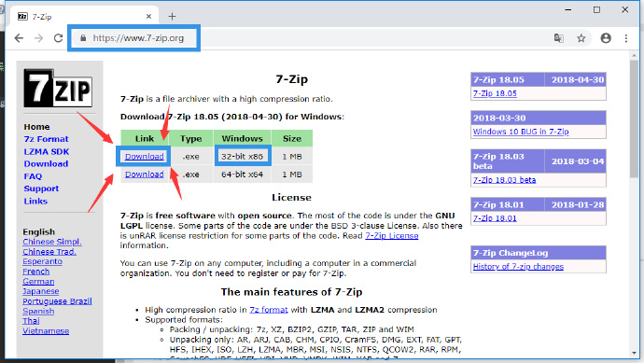Image resolution: width=644 pixels, height=363 pixels.
Task: Click the browser Back arrow
Action: [19, 38]
